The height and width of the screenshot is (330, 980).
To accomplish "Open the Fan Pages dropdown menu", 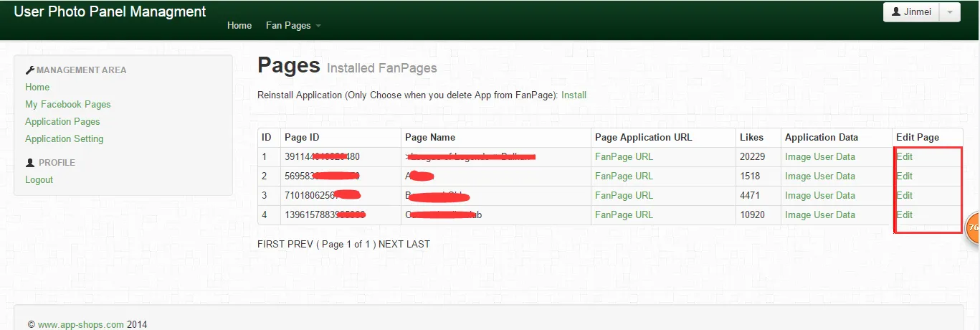I will coord(293,25).
